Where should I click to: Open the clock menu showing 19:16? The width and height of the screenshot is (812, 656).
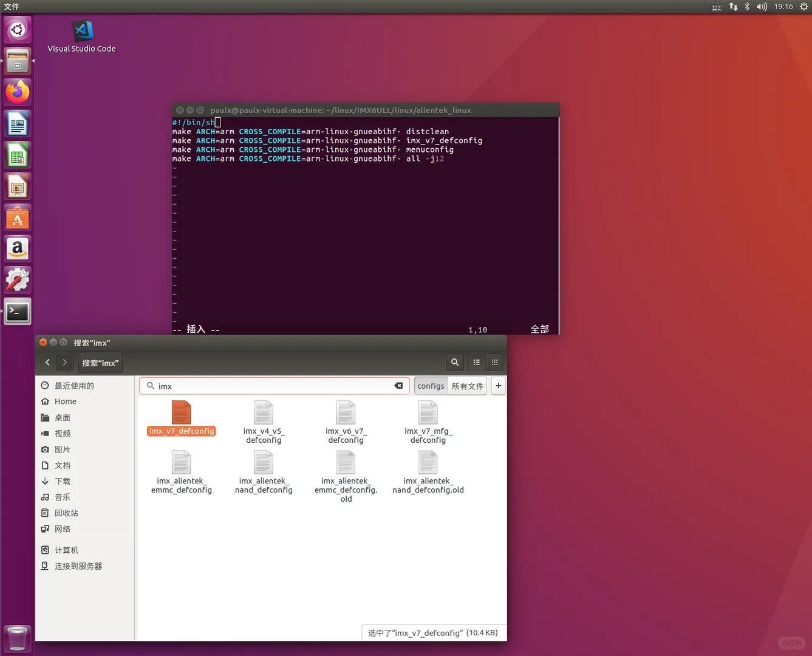click(783, 7)
